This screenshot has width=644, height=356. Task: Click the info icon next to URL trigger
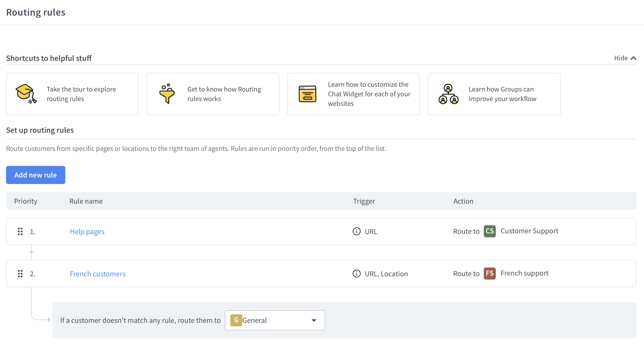pyautogui.click(x=356, y=231)
